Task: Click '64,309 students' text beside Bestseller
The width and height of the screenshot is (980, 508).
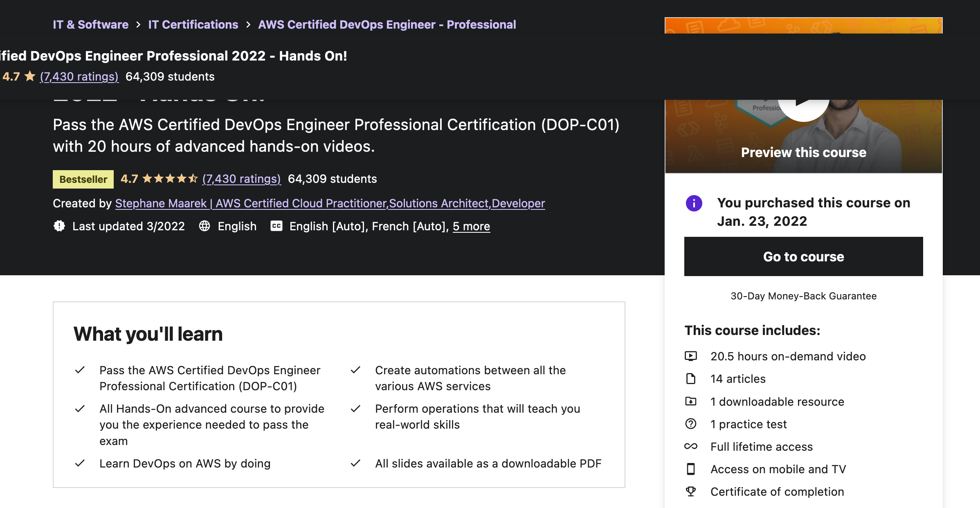Action: click(x=332, y=179)
